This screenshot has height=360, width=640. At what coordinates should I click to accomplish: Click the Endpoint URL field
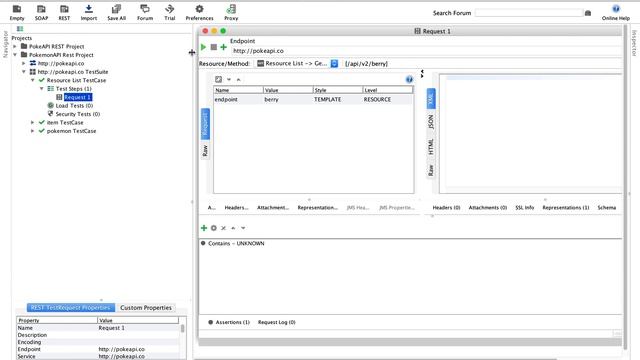(427, 51)
